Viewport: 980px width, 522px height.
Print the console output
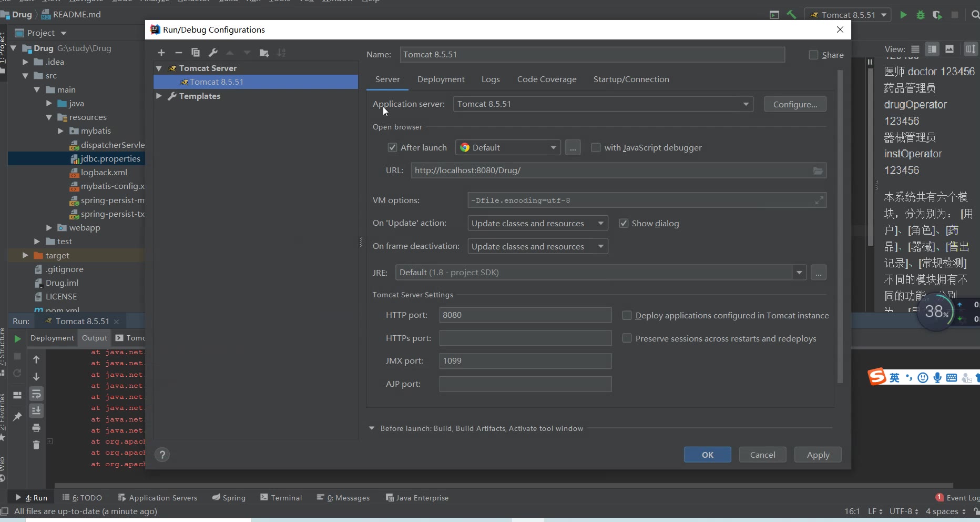coord(36,428)
